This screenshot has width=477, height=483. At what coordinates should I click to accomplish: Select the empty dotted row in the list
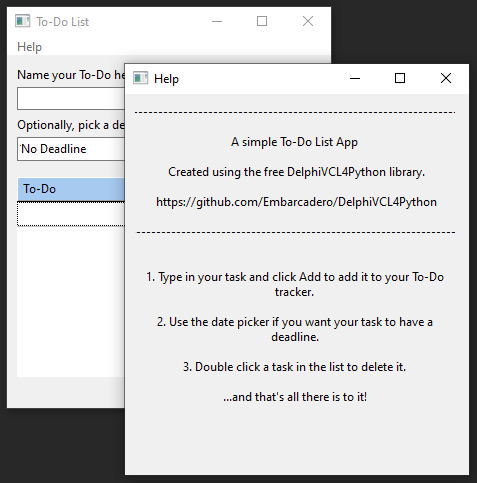pyautogui.click(x=71, y=214)
